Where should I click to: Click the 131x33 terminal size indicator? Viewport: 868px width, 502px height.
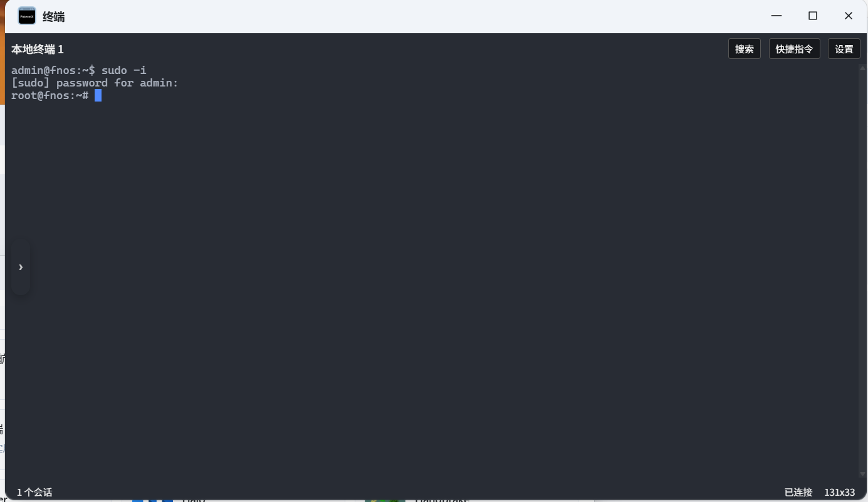[840, 493]
